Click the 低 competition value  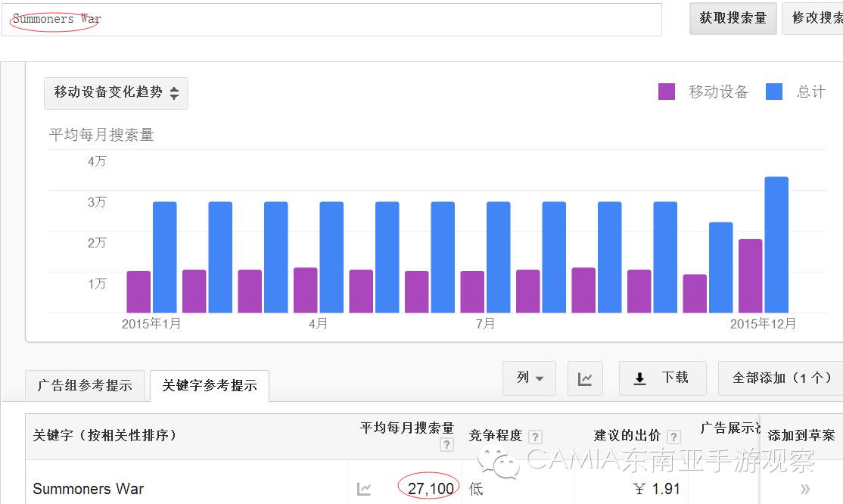pos(476,489)
